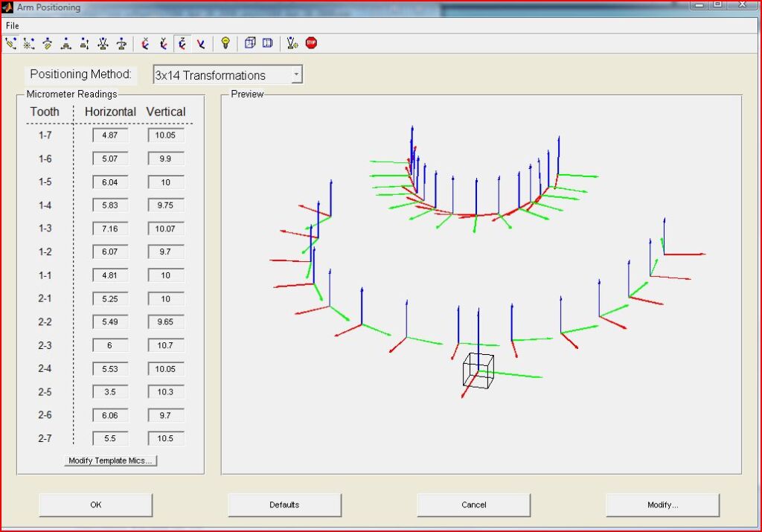Switch to perspective projection icon
Screen dimensions: 762x532
point(268,43)
